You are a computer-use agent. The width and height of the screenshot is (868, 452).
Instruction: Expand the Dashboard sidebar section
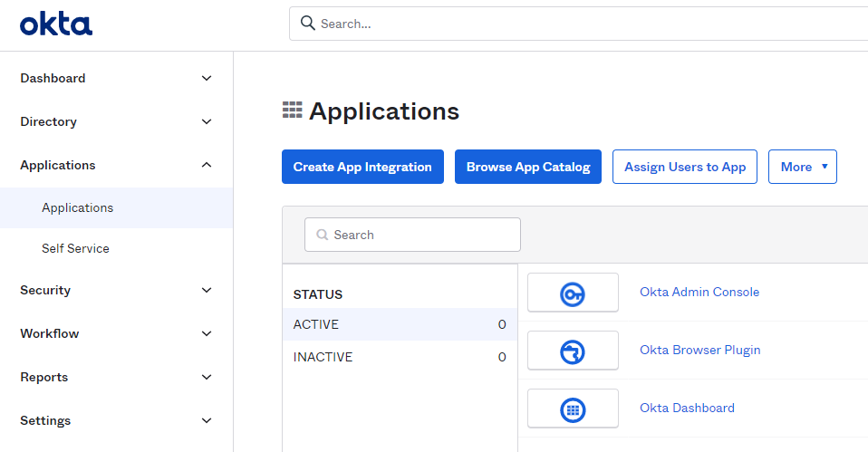pyautogui.click(x=207, y=79)
